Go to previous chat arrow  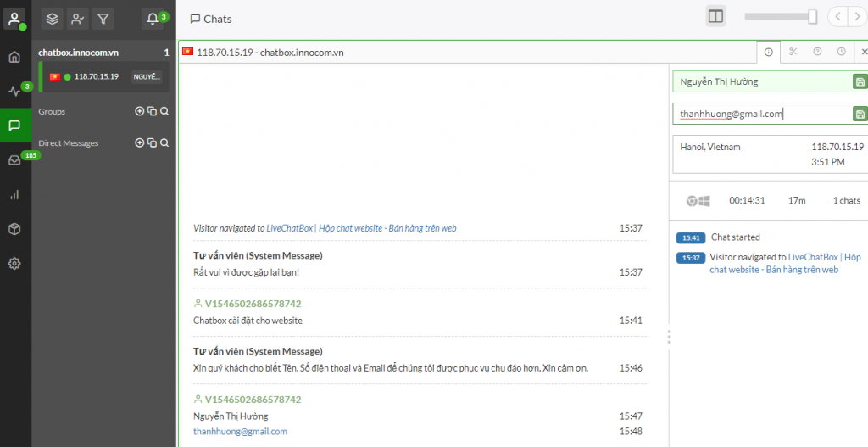838,17
